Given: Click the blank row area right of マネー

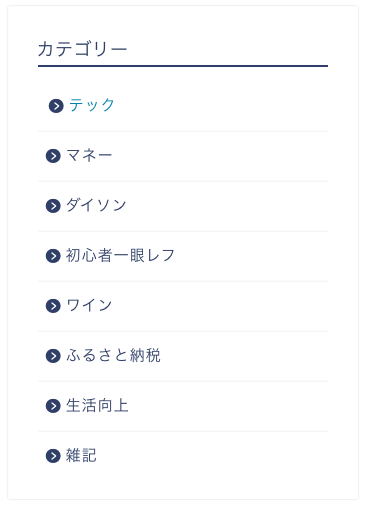Looking at the screenshot, I should (220, 156).
